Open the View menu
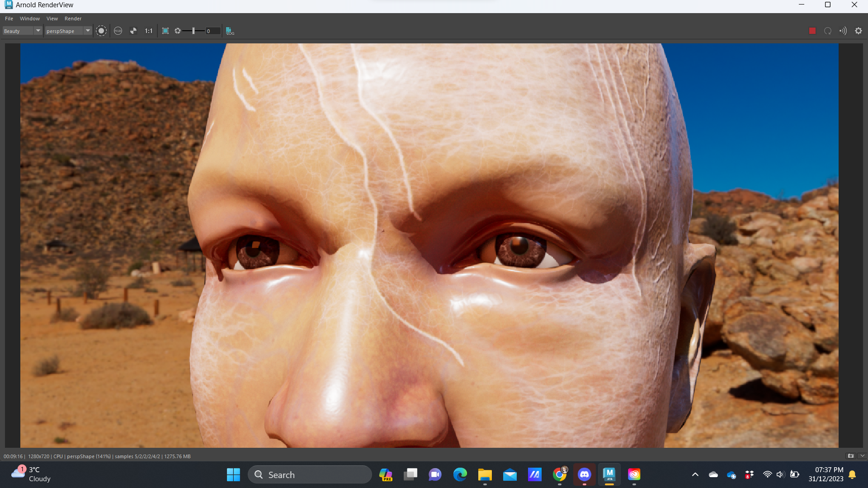The width and height of the screenshot is (868, 488). pos(52,19)
